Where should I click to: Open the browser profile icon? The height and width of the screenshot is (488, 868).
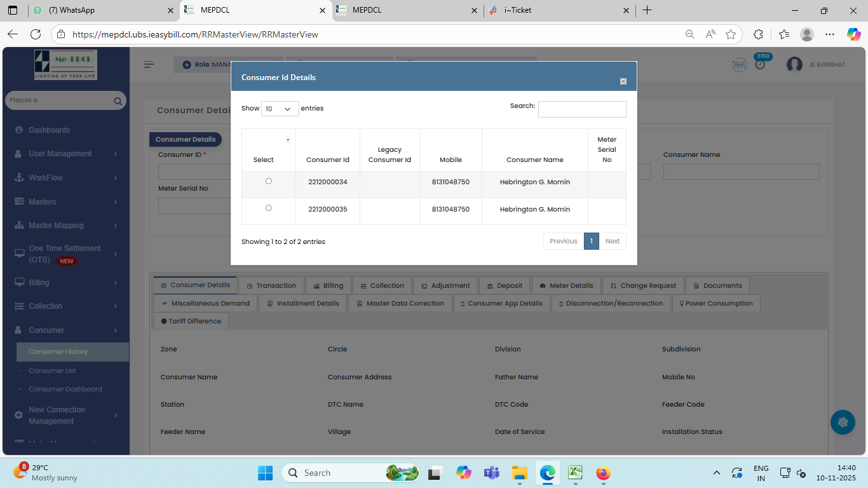807,34
